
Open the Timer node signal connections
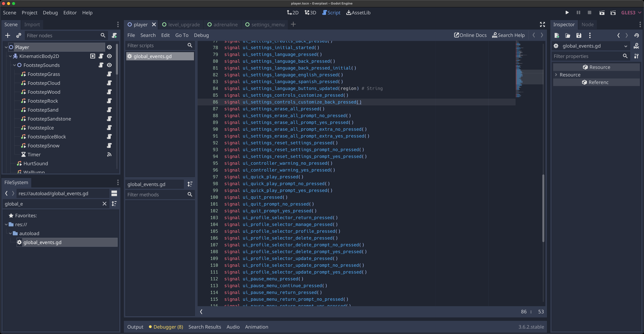coord(109,154)
